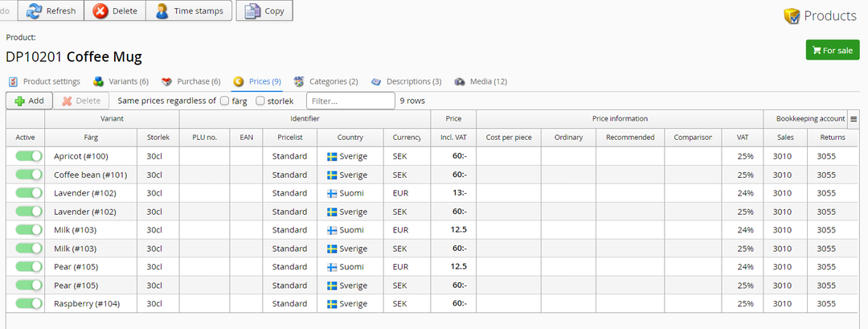The image size is (868, 329).
Task: Deactivate the Raspberry (#104) price row
Action: [x=29, y=303]
